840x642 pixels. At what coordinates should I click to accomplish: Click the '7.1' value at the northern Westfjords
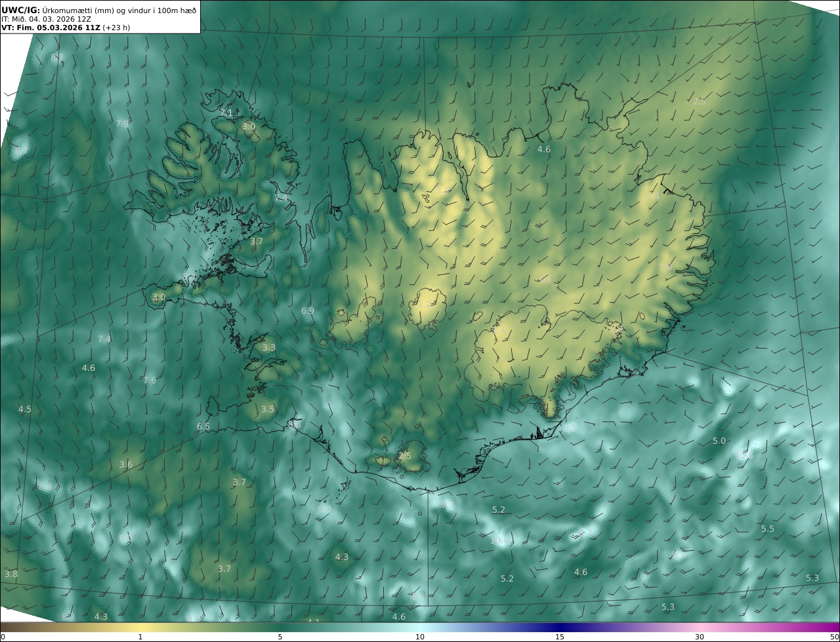pyautogui.click(x=226, y=113)
